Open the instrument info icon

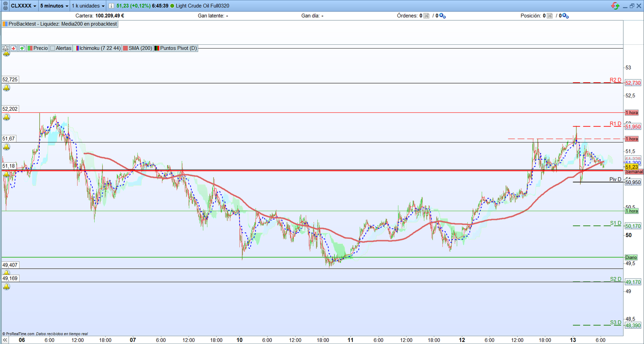pos(111,6)
